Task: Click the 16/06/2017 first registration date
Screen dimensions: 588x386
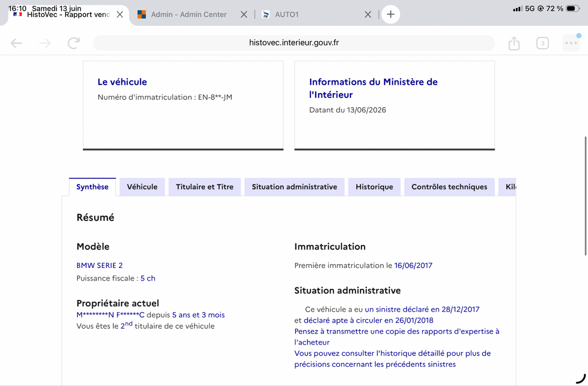Action: pyautogui.click(x=413, y=265)
